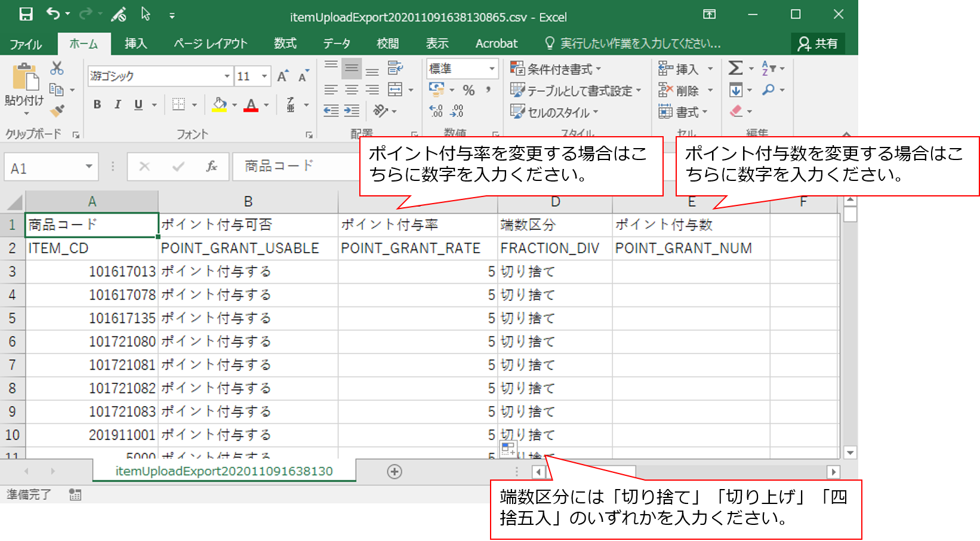Click the Increase Font Size icon
This screenshot has height=541, width=980.
pos(282,76)
